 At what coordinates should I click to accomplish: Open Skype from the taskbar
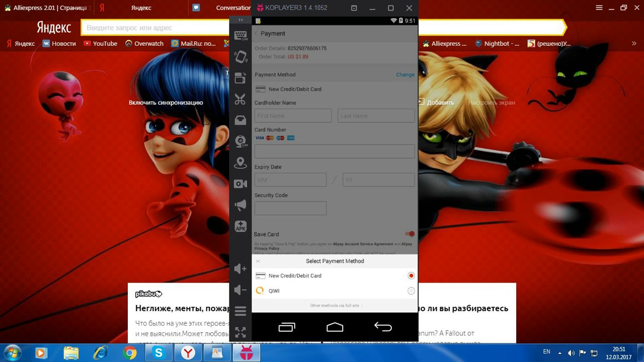(159, 353)
